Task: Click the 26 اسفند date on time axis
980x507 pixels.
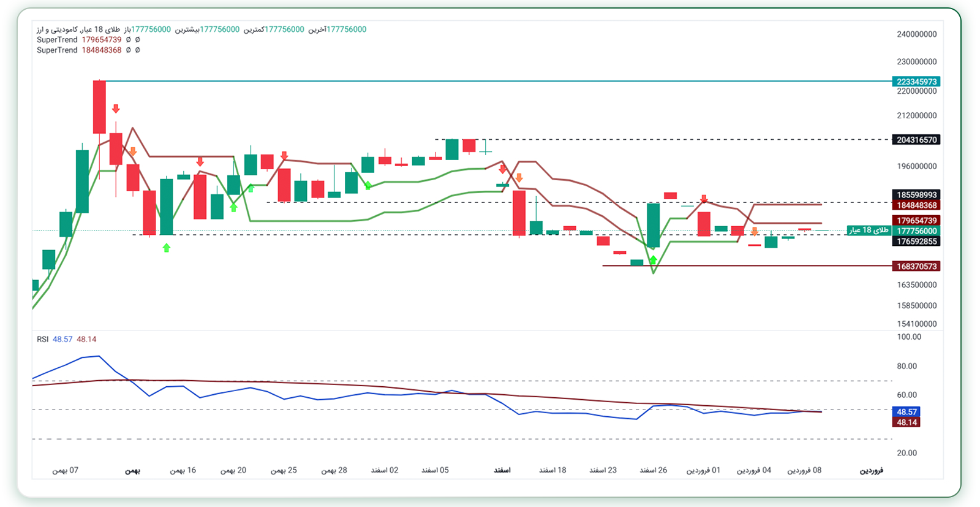Action: [x=653, y=470]
